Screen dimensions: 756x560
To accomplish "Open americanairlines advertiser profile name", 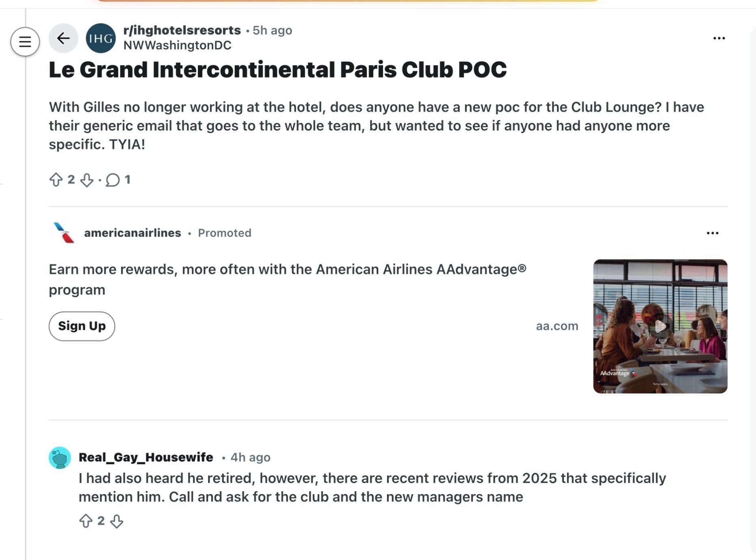I will 132,233.
